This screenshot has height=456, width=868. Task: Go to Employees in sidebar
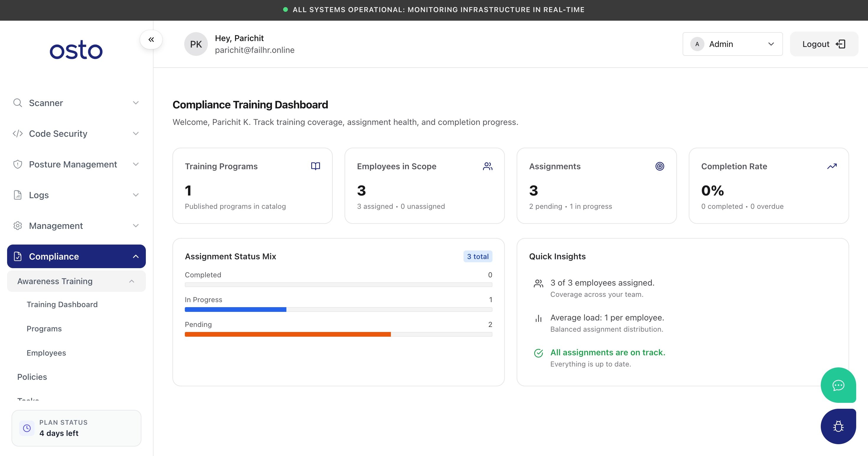46,353
